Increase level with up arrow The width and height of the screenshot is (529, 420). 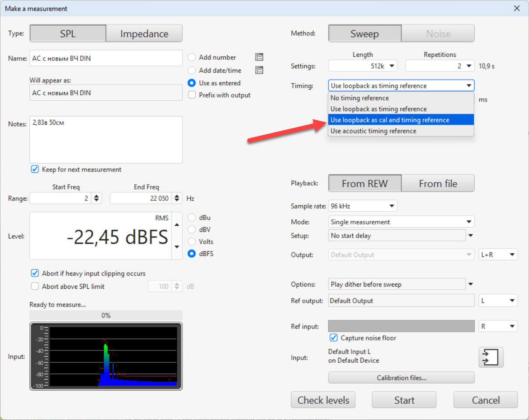click(177, 225)
